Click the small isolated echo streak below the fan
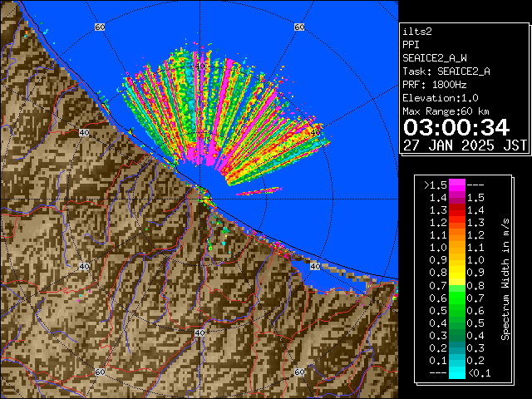The image size is (532, 399). click(x=259, y=191)
